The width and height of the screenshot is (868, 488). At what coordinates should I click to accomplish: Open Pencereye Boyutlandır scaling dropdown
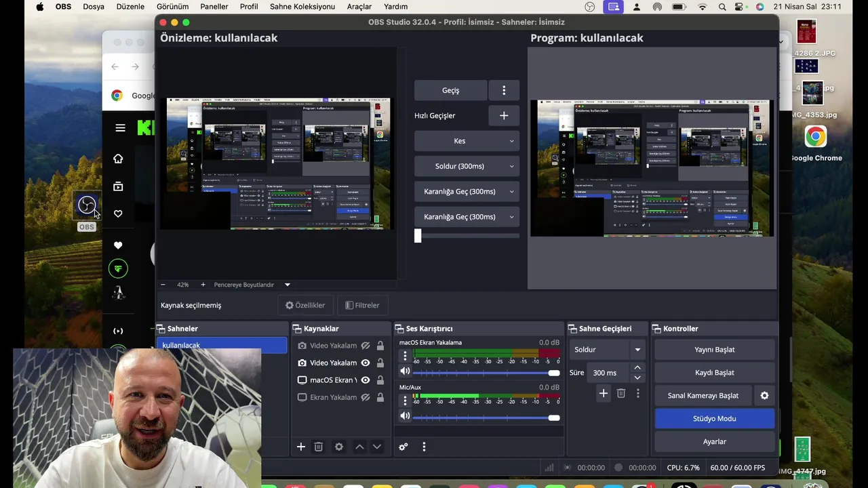coord(252,285)
